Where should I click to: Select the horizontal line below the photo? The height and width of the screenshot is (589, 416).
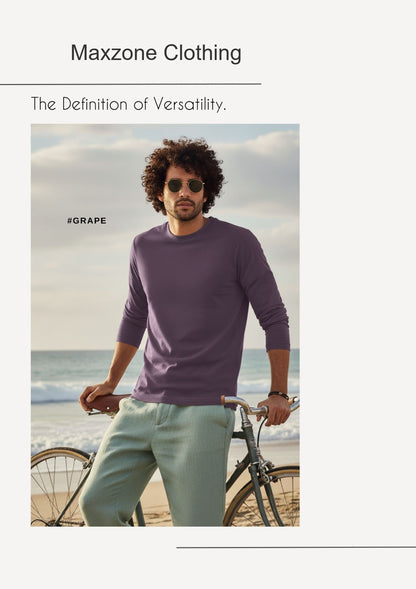click(296, 547)
